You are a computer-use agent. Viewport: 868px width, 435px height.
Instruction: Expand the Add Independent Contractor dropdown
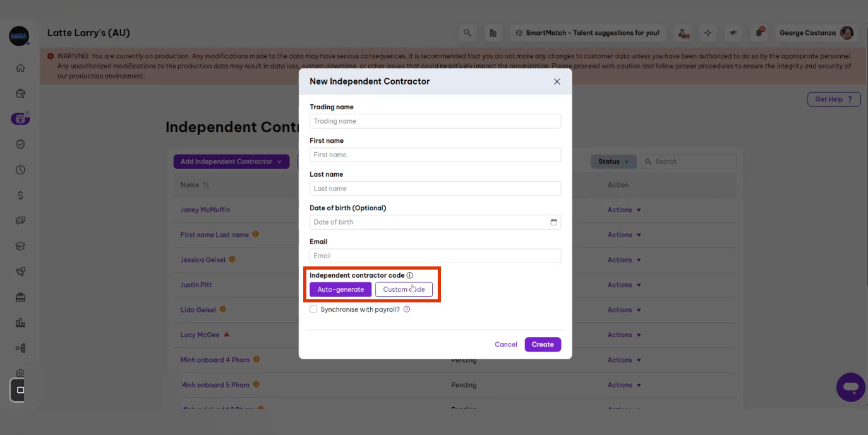click(x=231, y=162)
